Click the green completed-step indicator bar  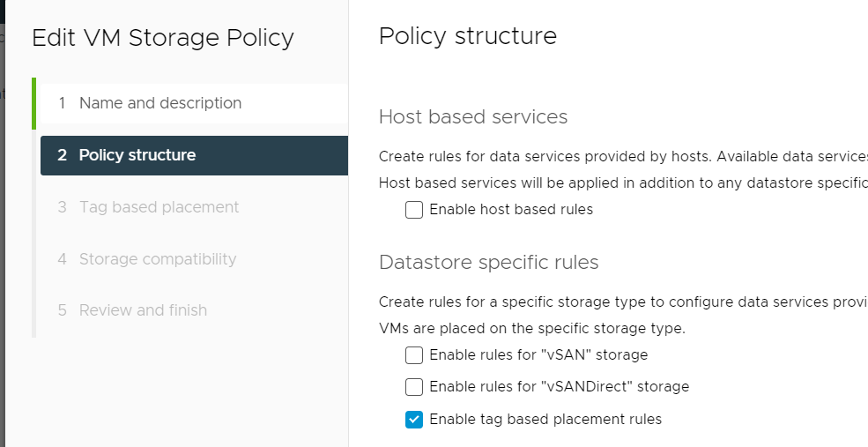point(33,103)
